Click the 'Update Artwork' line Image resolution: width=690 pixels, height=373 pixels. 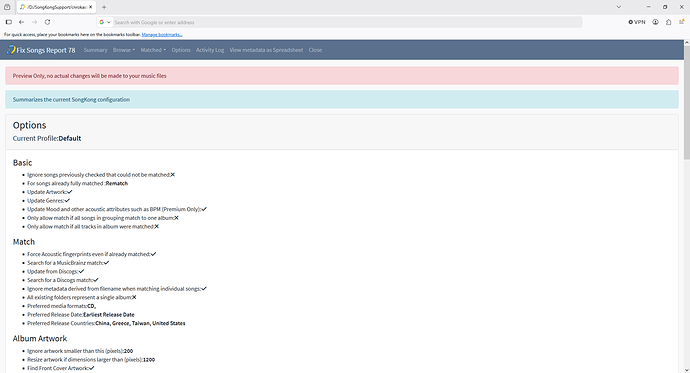pyautogui.click(x=50, y=192)
